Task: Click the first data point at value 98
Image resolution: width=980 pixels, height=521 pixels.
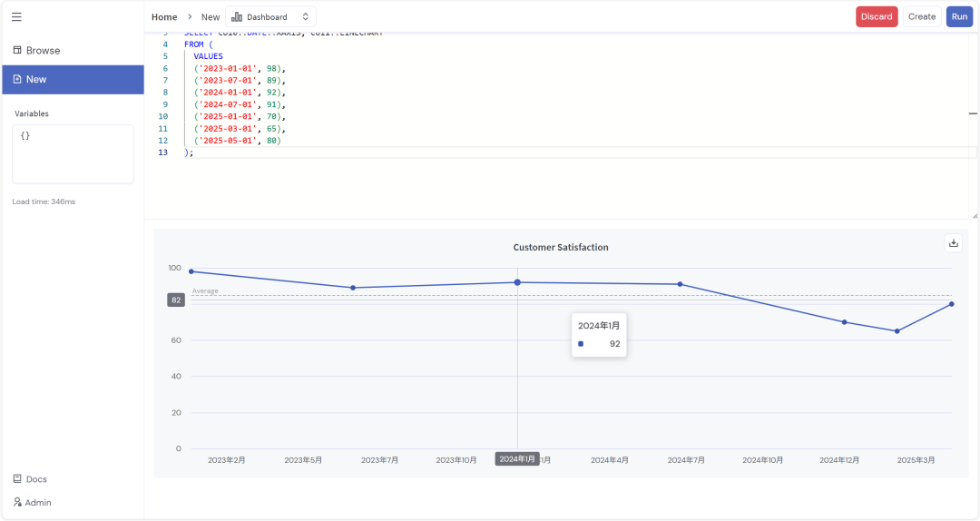Action: click(191, 271)
